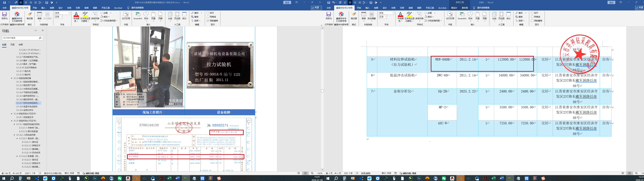Click 登录 sign-in button in left window
The image size is (644, 181).
click(287, 3)
